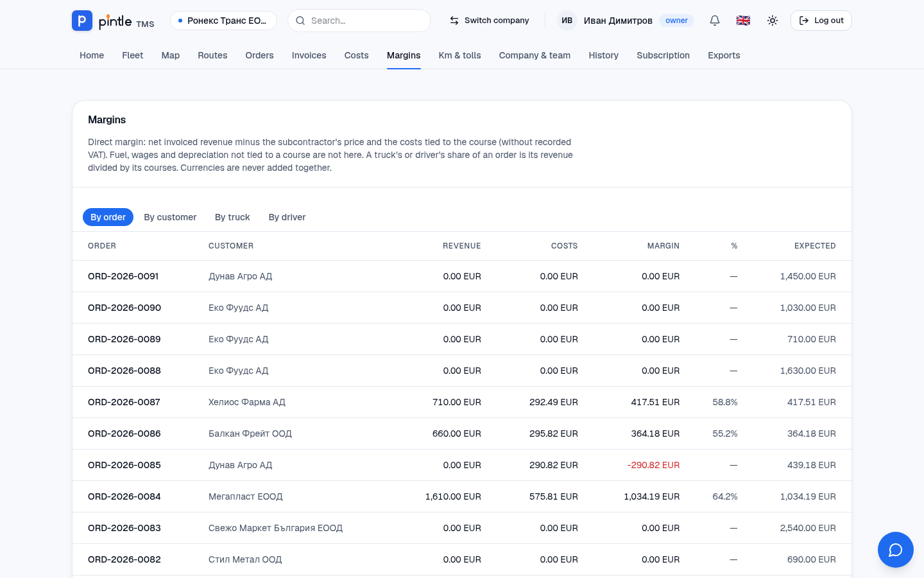Open order ORD-2026-0087
This screenshot has width=924, height=578.
(x=124, y=402)
